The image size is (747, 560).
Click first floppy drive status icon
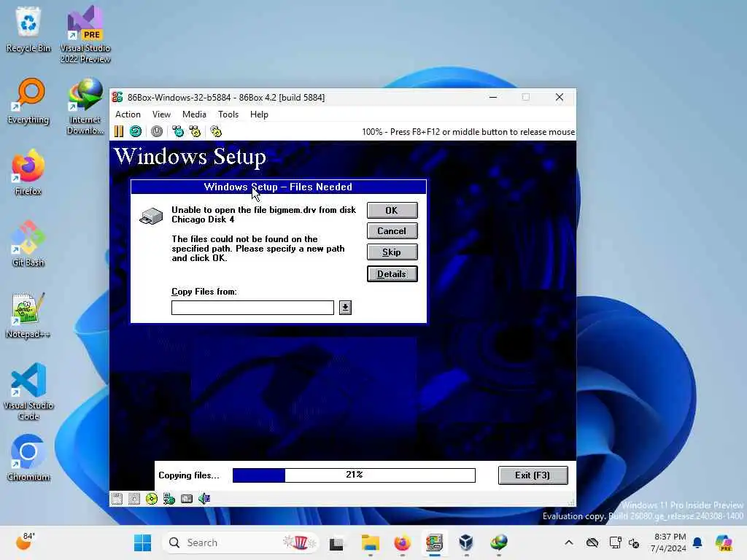117,499
